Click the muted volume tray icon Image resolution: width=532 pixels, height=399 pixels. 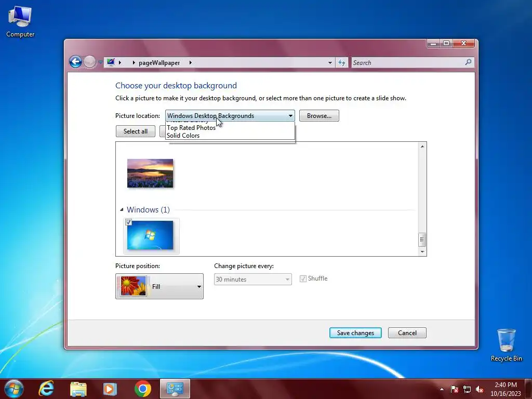(480, 389)
